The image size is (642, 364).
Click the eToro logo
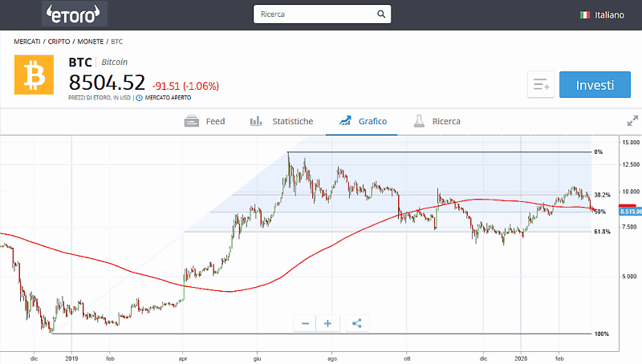(x=73, y=14)
